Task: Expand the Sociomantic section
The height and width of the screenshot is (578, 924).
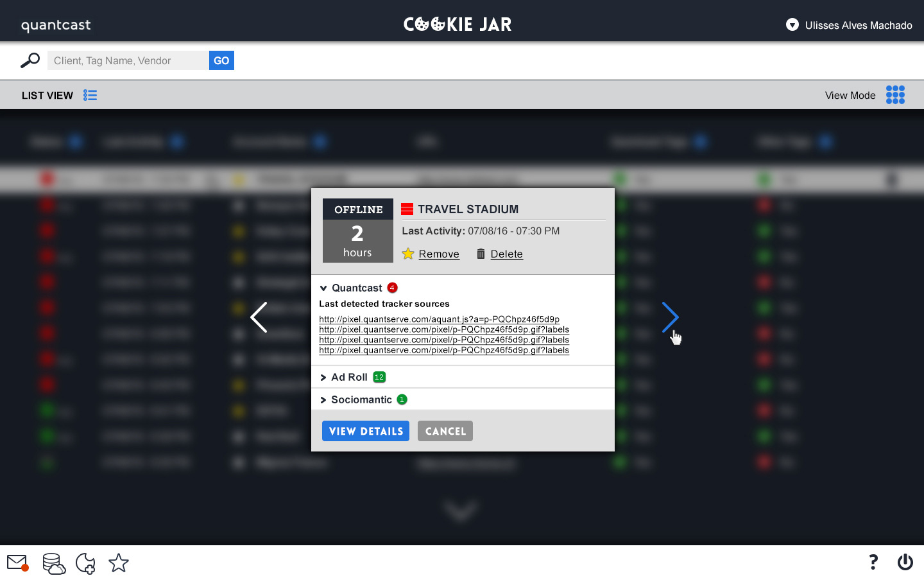Action: [x=323, y=400]
